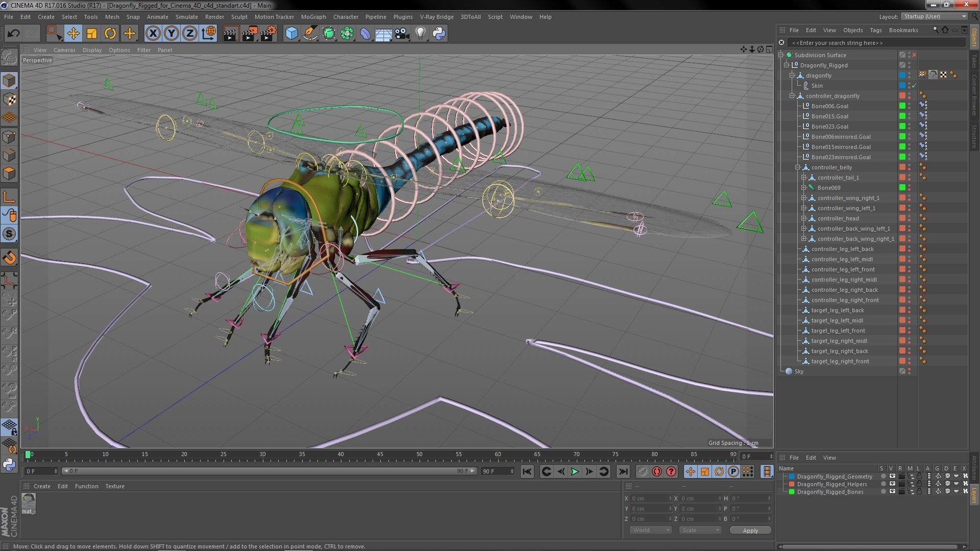Open the Attributes side tab
Image resolution: width=980 pixels, height=551 pixels.
coord(974,467)
